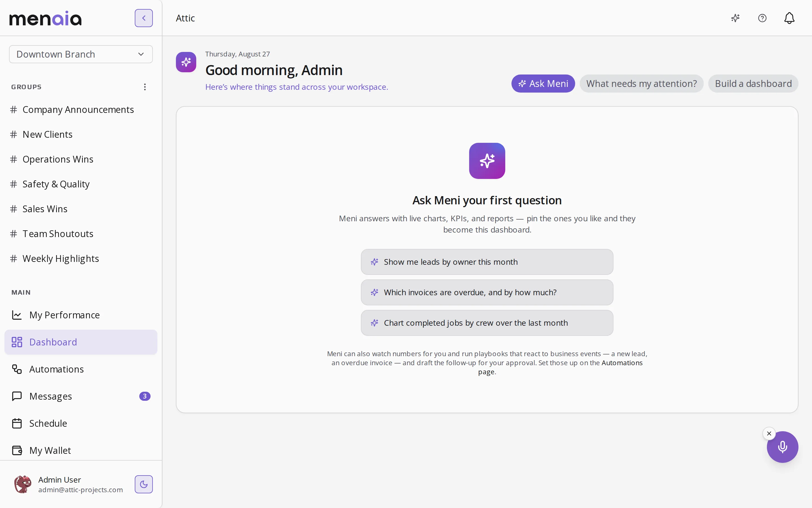Open the Meni AI sparkle icon in header
The image size is (812, 508).
735,18
